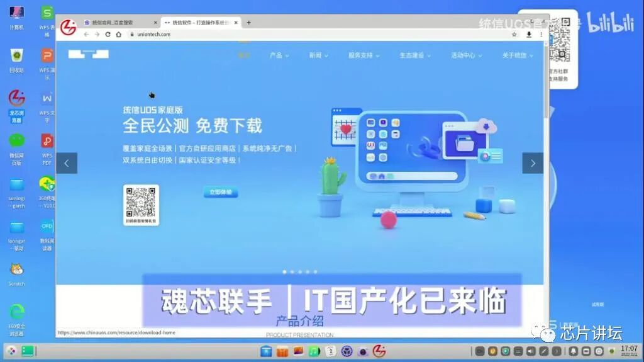This screenshot has width=644, height=362.
Task: Open the Loongson browser dock icon
Action: click(x=379, y=351)
